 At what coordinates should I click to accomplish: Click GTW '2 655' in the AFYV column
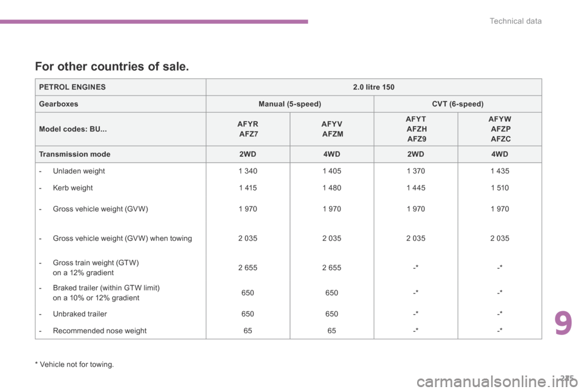coord(332,268)
